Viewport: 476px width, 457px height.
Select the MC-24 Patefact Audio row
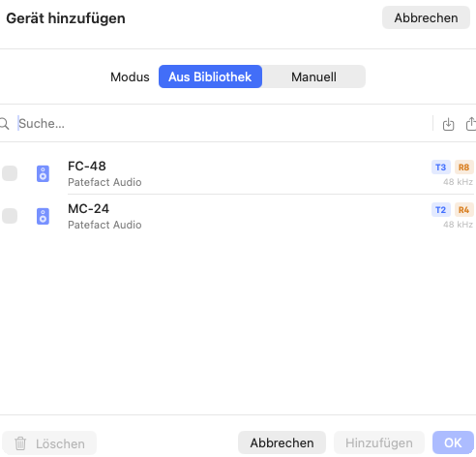pos(238,216)
